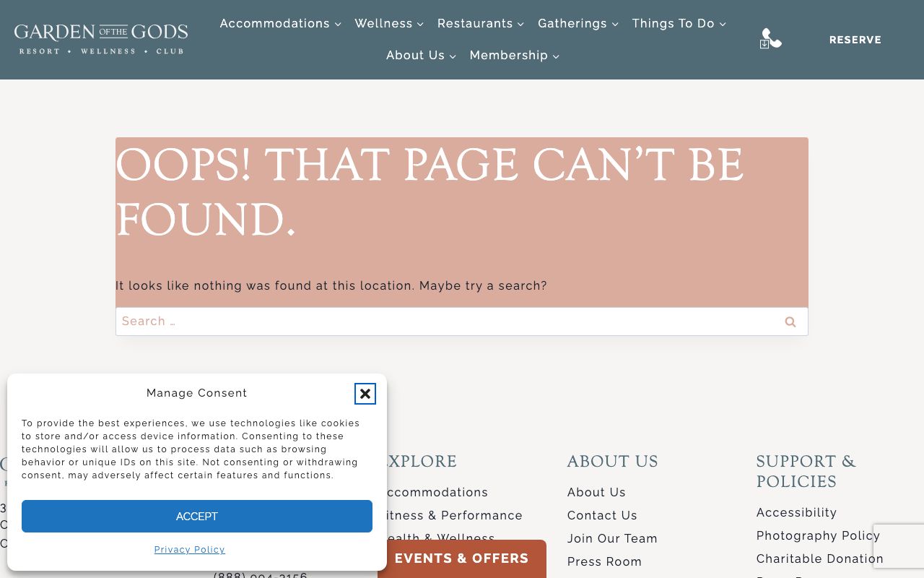The width and height of the screenshot is (924, 578).
Task: Close the Manage Consent dialog
Action: click(x=365, y=394)
